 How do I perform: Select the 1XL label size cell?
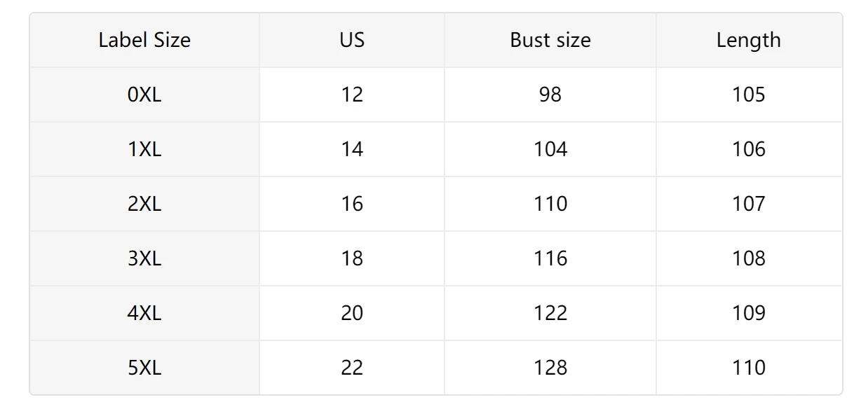pos(144,149)
